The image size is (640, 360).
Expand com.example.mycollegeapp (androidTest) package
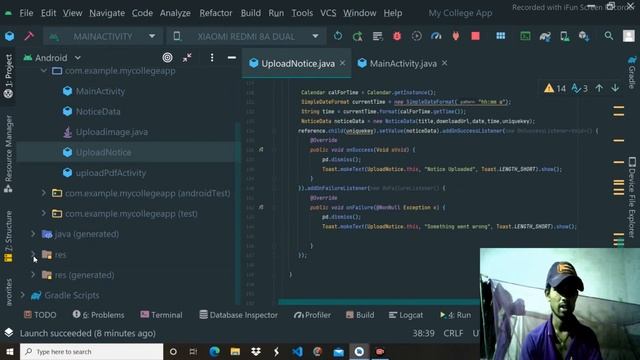tap(44, 193)
